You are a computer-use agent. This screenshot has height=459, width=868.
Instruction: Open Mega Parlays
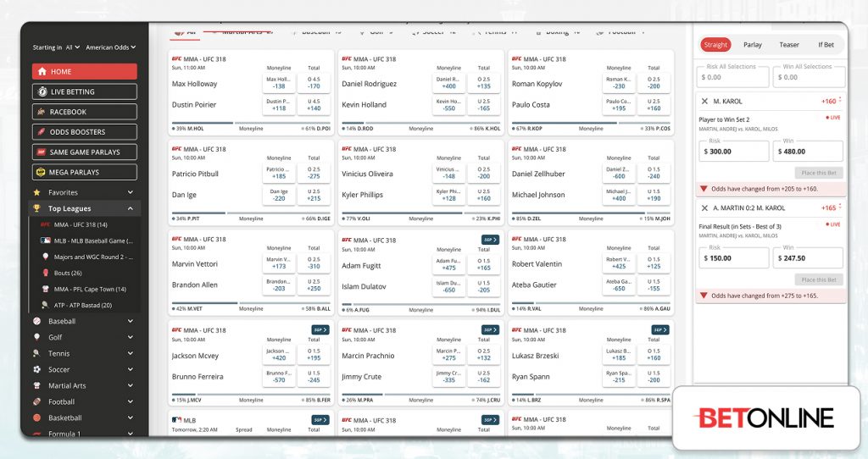(84, 172)
